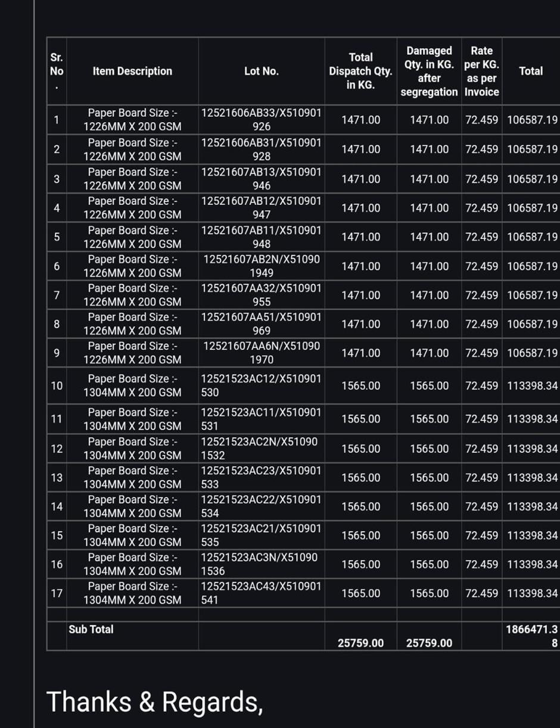Click row 5 dispatch quantity 1471.00
Image resolution: width=560 pixels, height=728 pixels.
coord(360,237)
